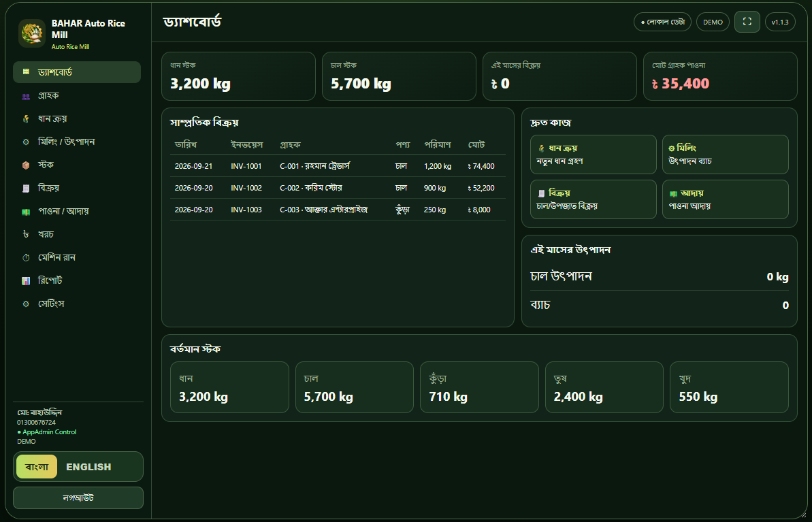Select invoice INV-1001 in sales table
The height and width of the screenshot is (522, 812).
246,166
